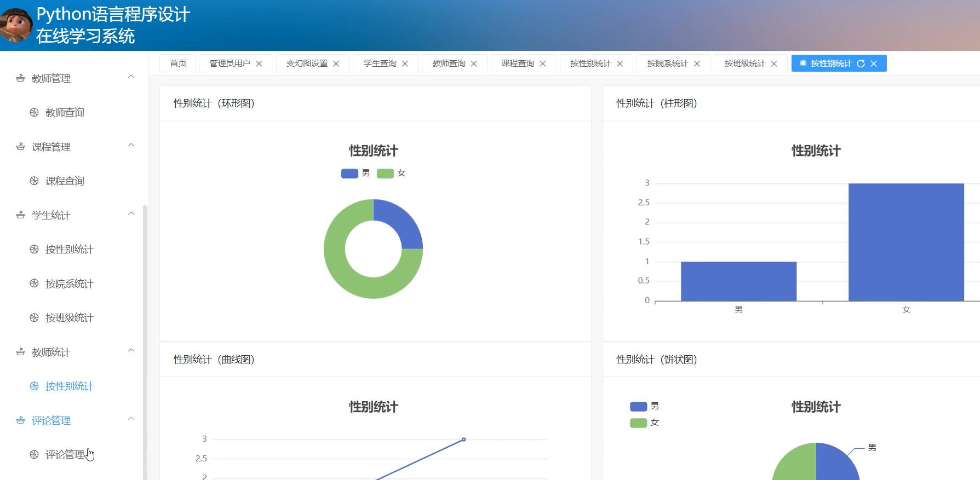Click the 男 bar in bar chart
The width and height of the screenshot is (980, 480).
point(738,281)
